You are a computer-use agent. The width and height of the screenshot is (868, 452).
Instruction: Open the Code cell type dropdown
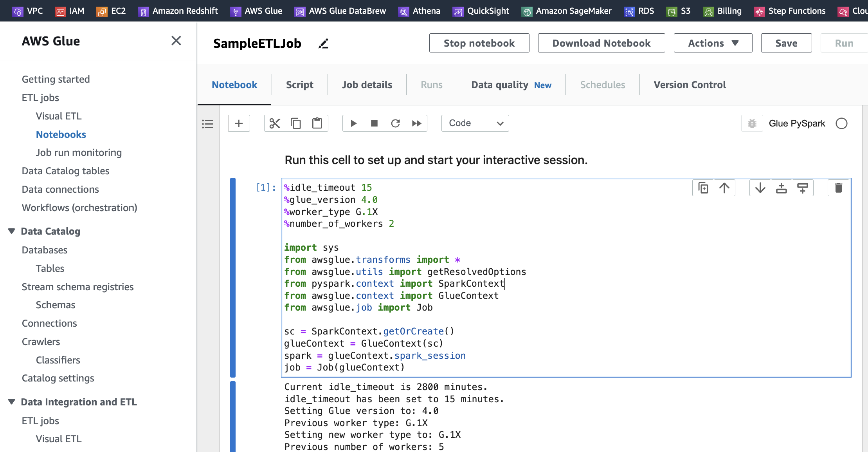(x=475, y=123)
